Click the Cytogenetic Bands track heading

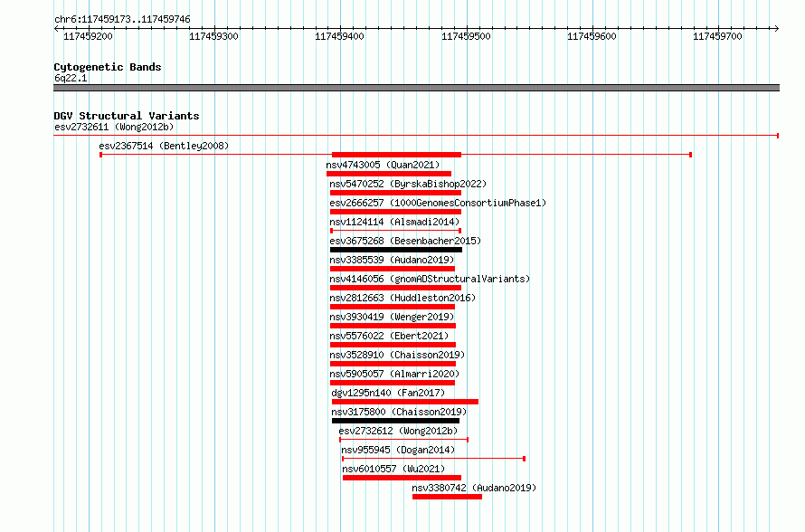coord(108,67)
